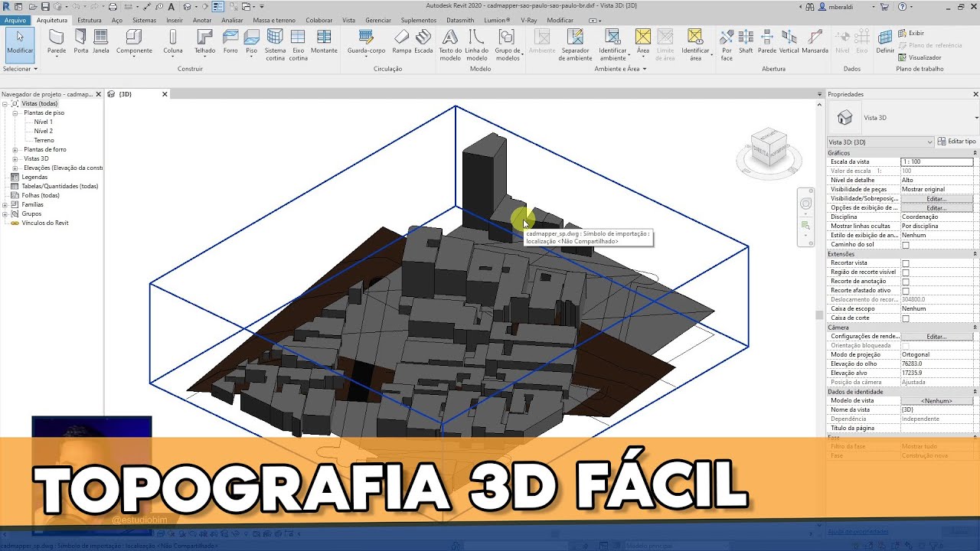The width and height of the screenshot is (980, 551).
Task: Open the Gerenciar ribbon tab
Action: [x=378, y=20]
